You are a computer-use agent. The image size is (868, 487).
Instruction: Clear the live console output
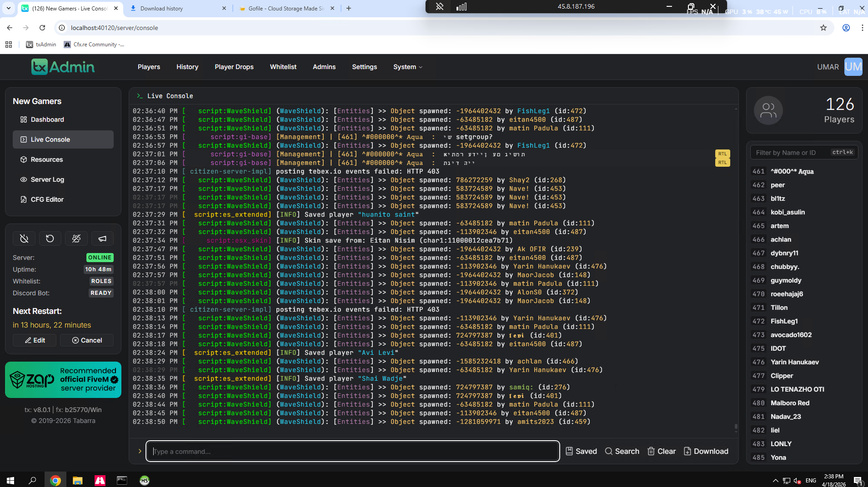point(662,451)
